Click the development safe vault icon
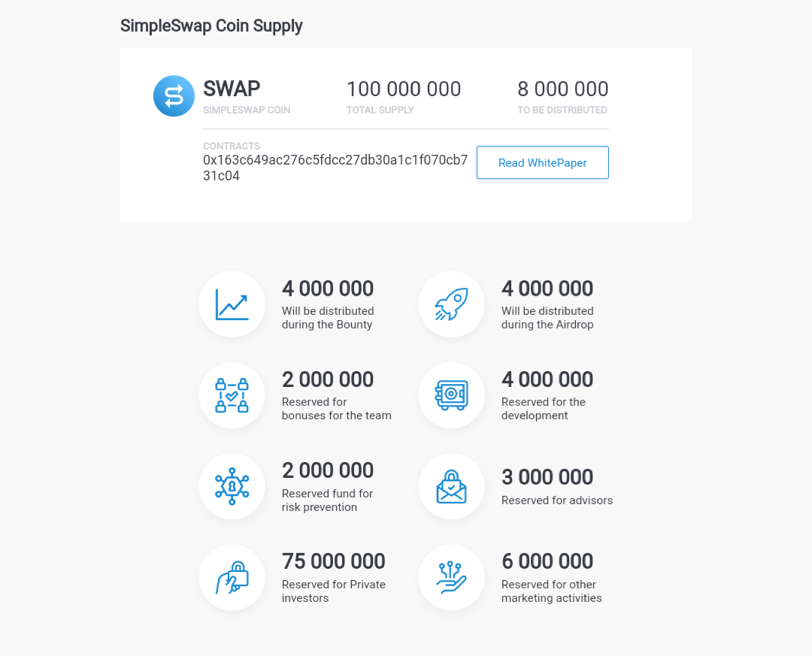This screenshot has width=812, height=656. click(452, 395)
